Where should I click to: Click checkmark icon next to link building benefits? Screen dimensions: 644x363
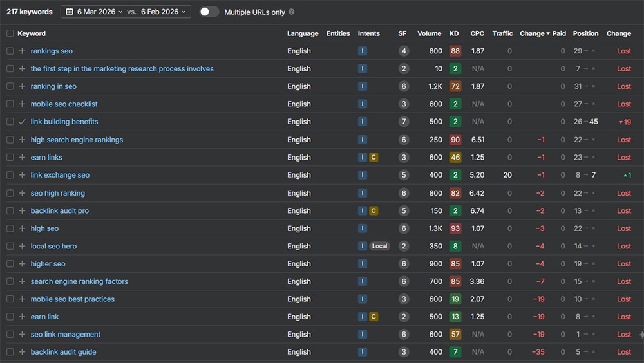coord(22,122)
